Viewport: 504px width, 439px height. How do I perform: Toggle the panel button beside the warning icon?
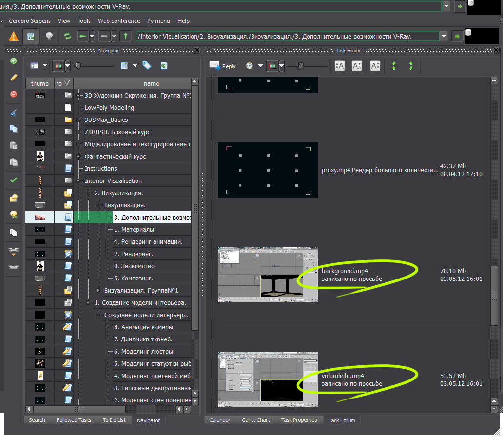(31, 36)
